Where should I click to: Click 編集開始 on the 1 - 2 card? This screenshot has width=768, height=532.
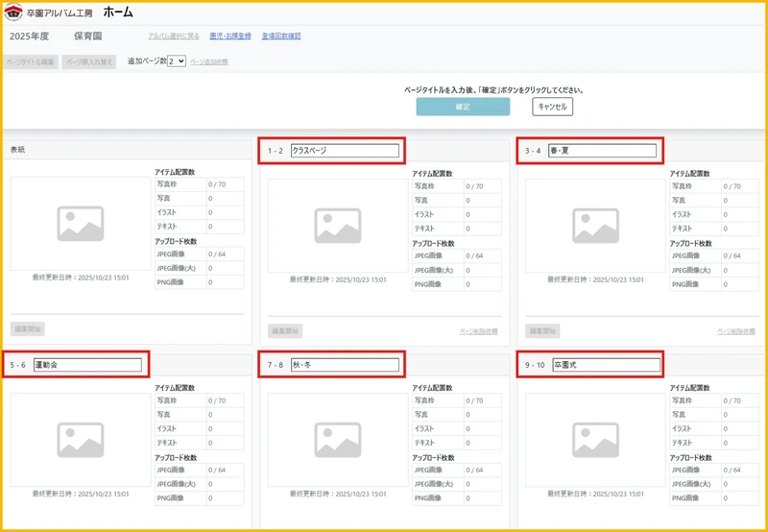285,331
